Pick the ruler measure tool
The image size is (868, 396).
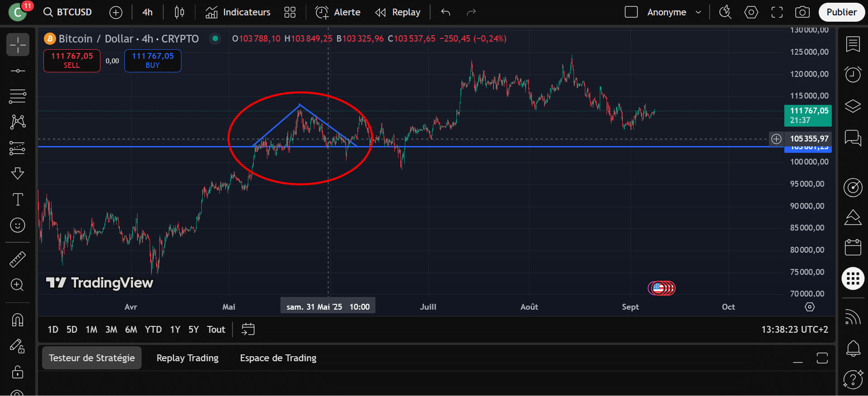[x=18, y=259]
